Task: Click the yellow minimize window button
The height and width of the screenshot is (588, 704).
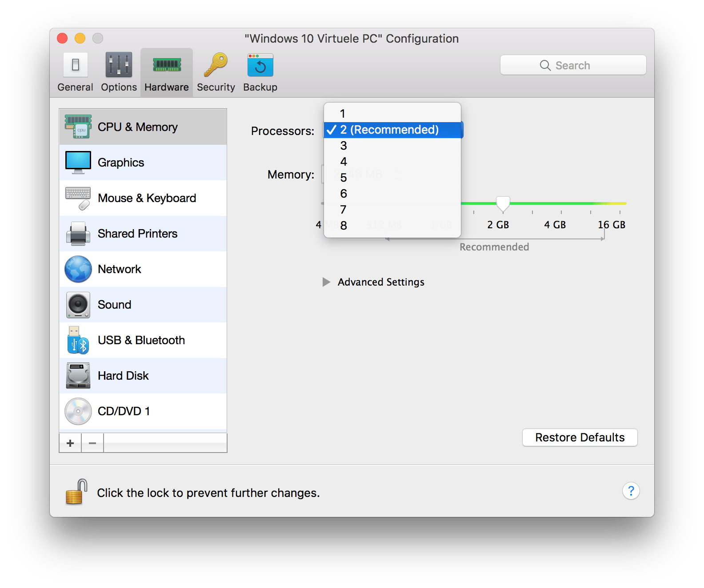Action: (80, 38)
